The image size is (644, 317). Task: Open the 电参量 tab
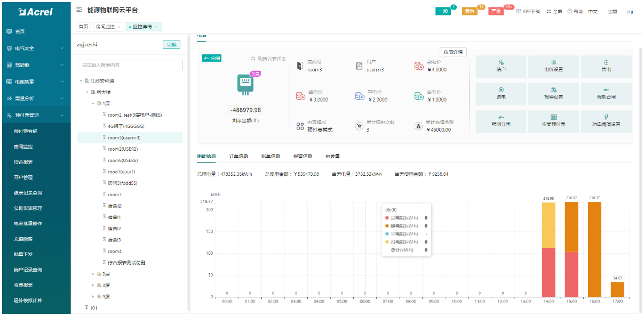click(332, 157)
